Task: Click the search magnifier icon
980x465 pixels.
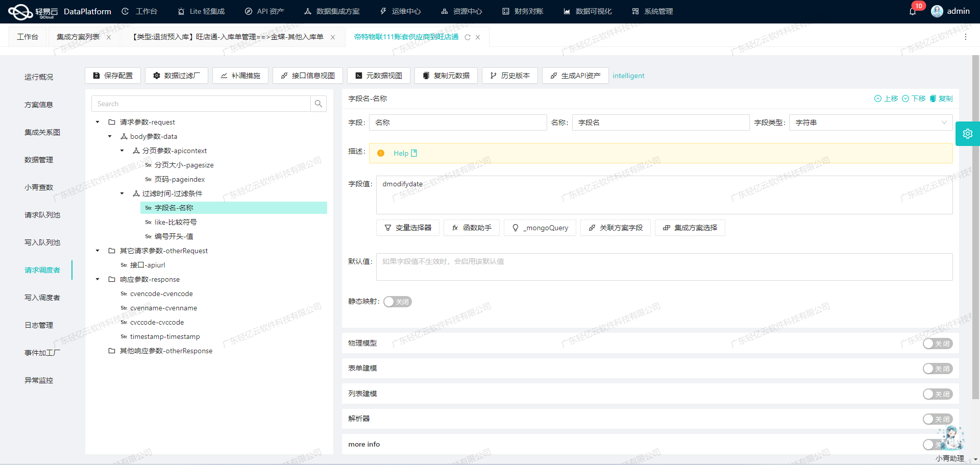Action: tap(318, 104)
